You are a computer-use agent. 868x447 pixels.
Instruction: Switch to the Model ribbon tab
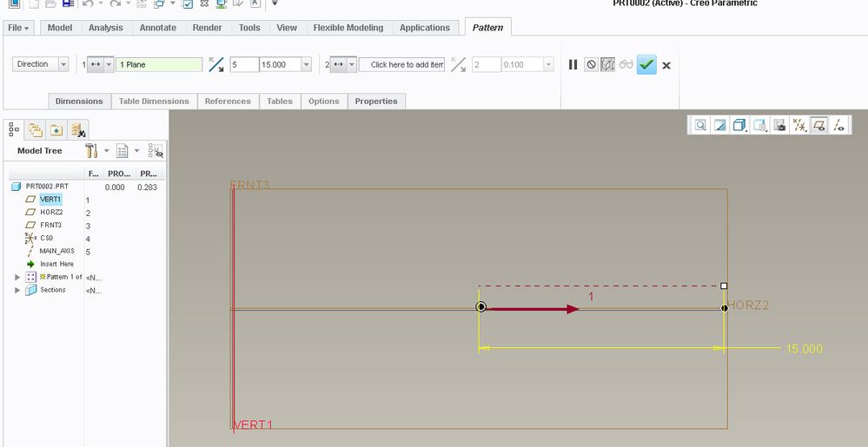point(60,28)
